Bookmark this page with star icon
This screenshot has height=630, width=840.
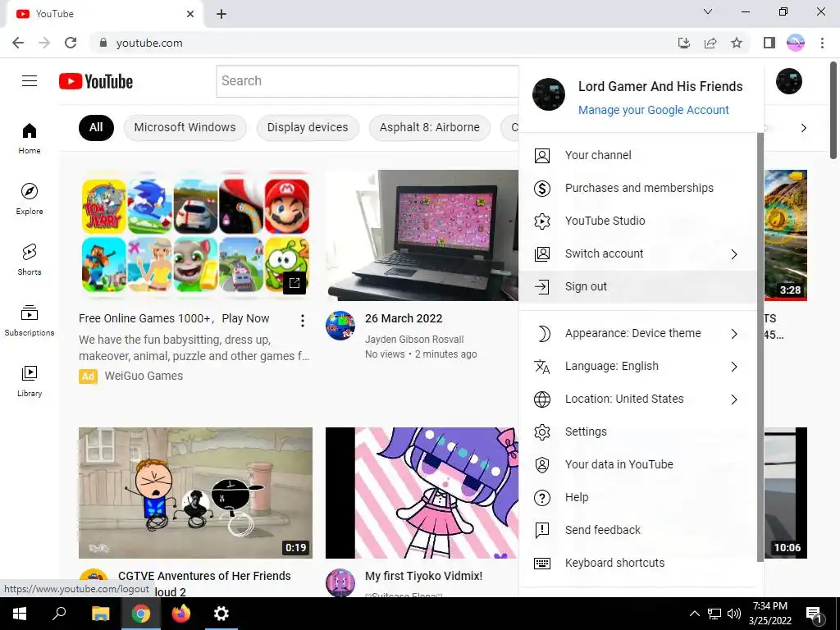coord(737,43)
